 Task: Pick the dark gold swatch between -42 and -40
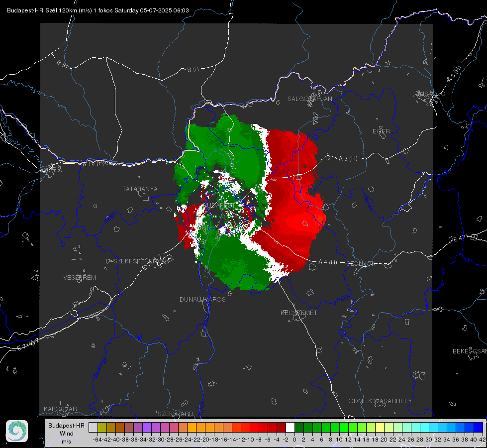tap(111, 427)
